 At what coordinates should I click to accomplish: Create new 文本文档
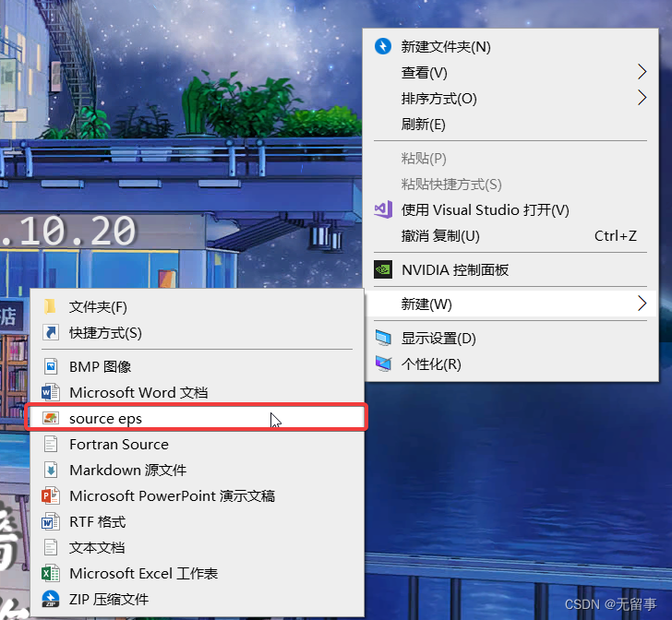tap(198, 547)
